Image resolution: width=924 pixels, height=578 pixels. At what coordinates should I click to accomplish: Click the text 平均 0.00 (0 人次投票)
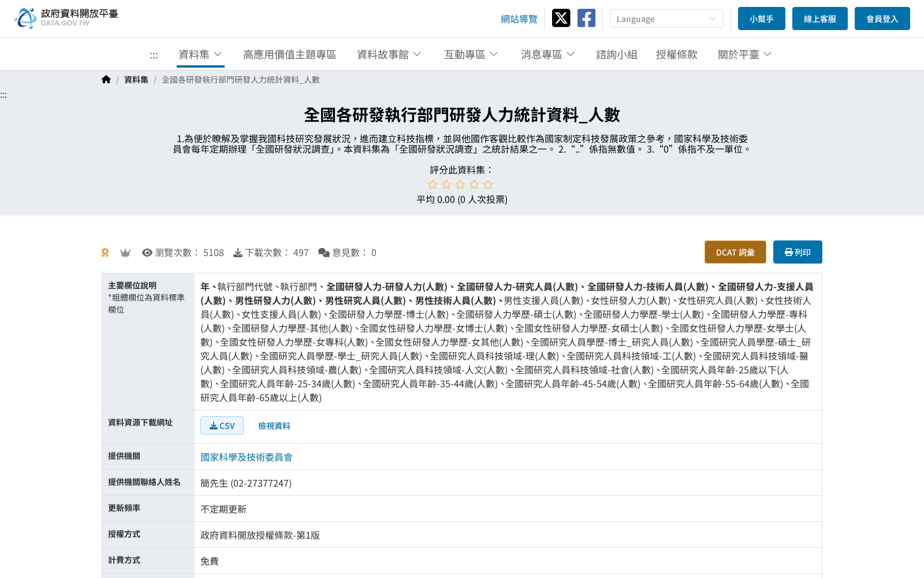(x=462, y=199)
